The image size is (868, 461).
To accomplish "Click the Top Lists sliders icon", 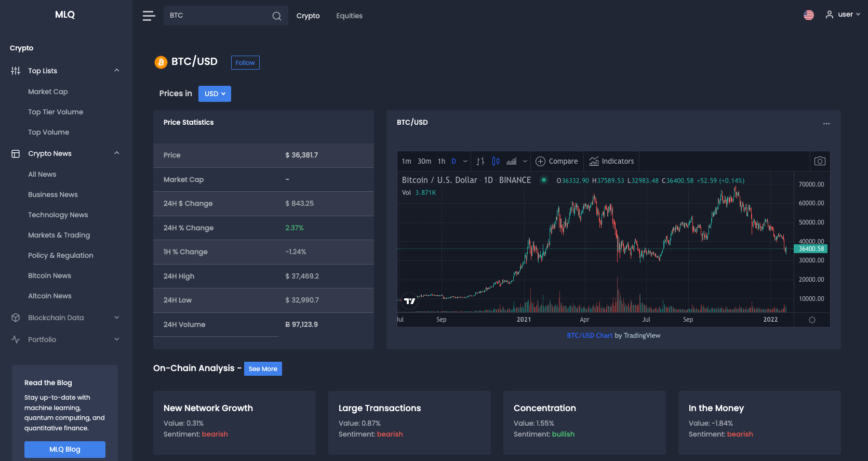I will [16, 71].
